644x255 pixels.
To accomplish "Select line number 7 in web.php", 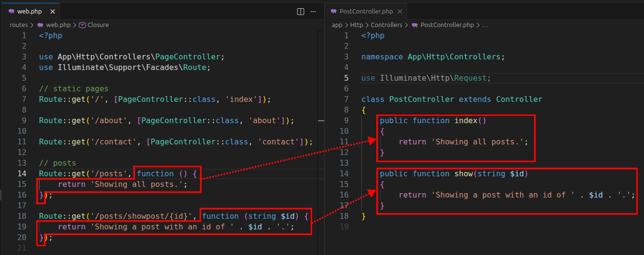I will [x=24, y=99].
